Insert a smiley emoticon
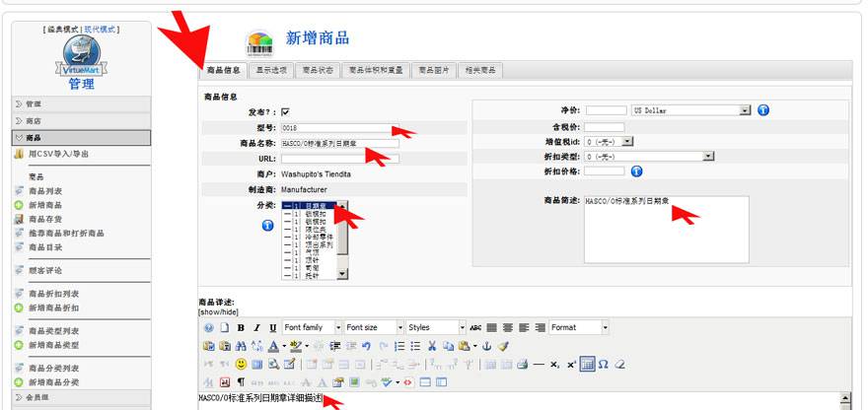This screenshot has height=410, width=868. [x=241, y=364]
